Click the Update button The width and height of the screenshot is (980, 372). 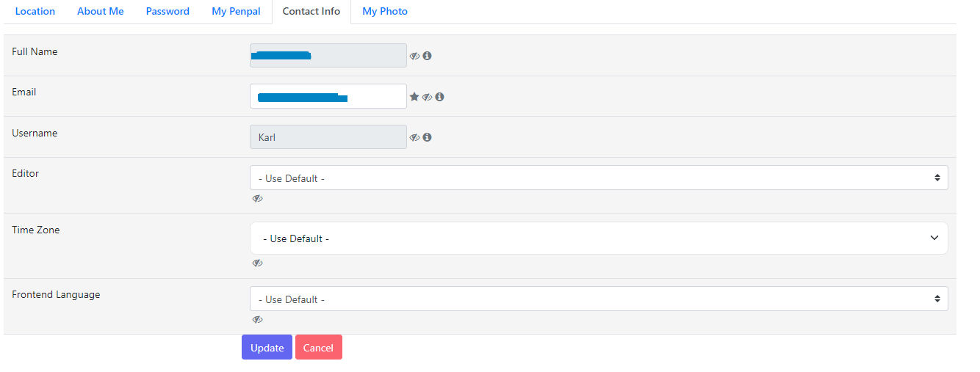pos(267,347)
